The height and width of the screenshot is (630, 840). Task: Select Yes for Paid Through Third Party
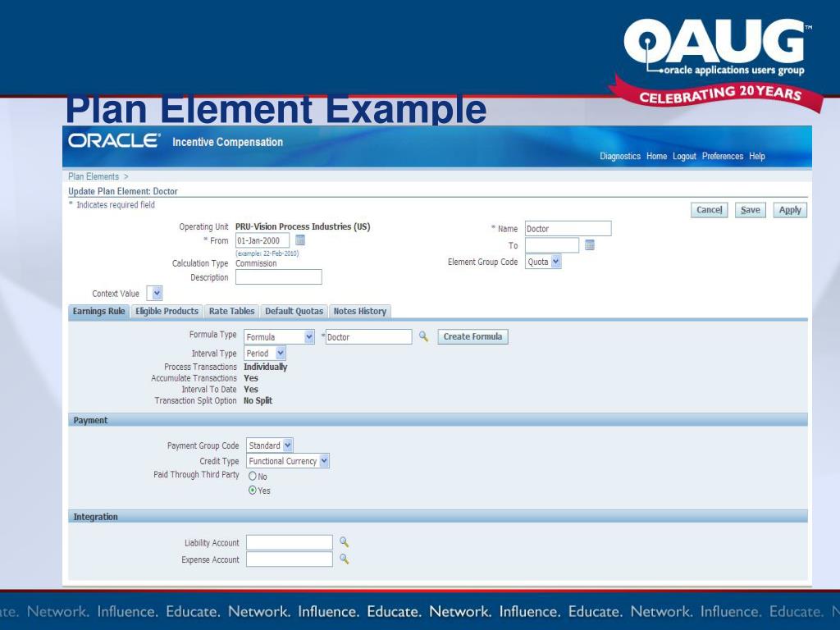(x=253, y=490)
